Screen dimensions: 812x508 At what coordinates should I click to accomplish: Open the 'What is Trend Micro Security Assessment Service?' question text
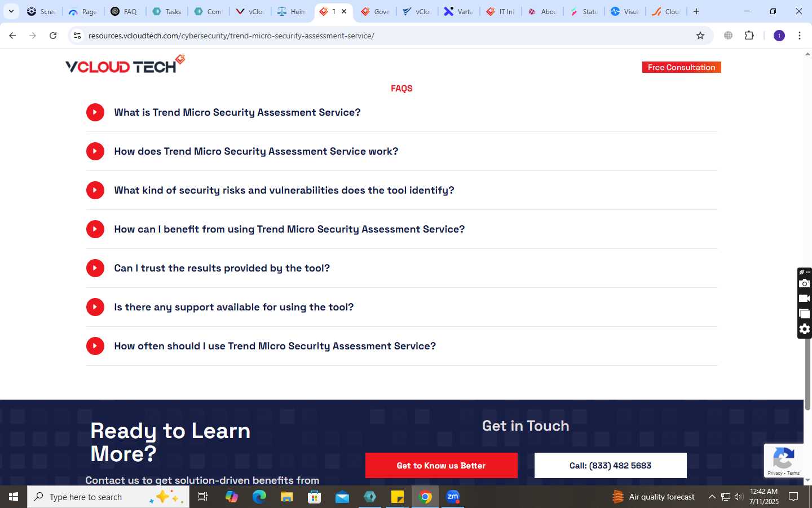[237, 112]
